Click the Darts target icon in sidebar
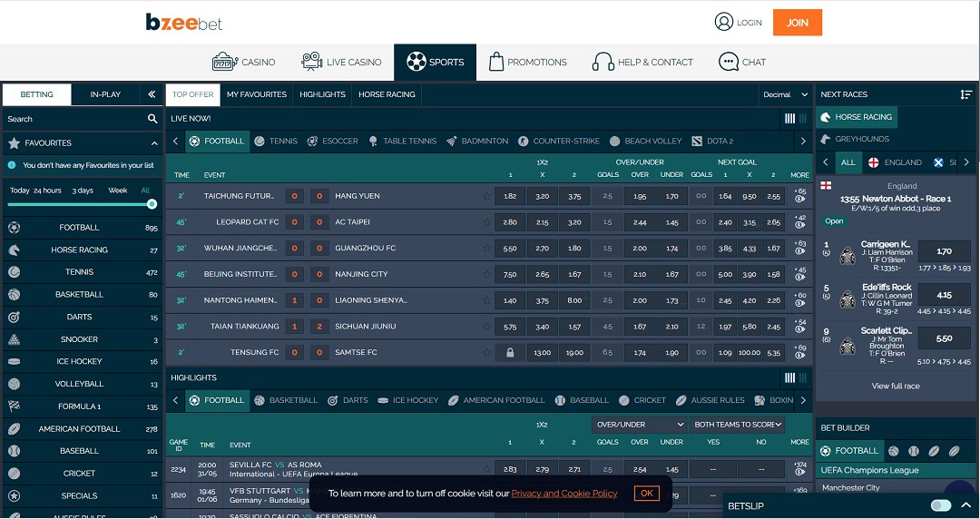This screenshot has height=519, width=980. pos(15,317)
